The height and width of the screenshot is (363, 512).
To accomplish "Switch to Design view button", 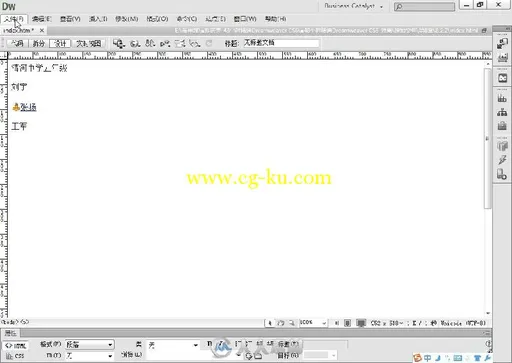I will (x=60, y=43).
